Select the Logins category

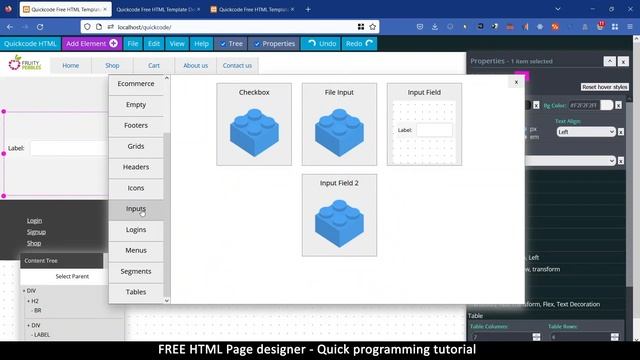click(136, 230)
